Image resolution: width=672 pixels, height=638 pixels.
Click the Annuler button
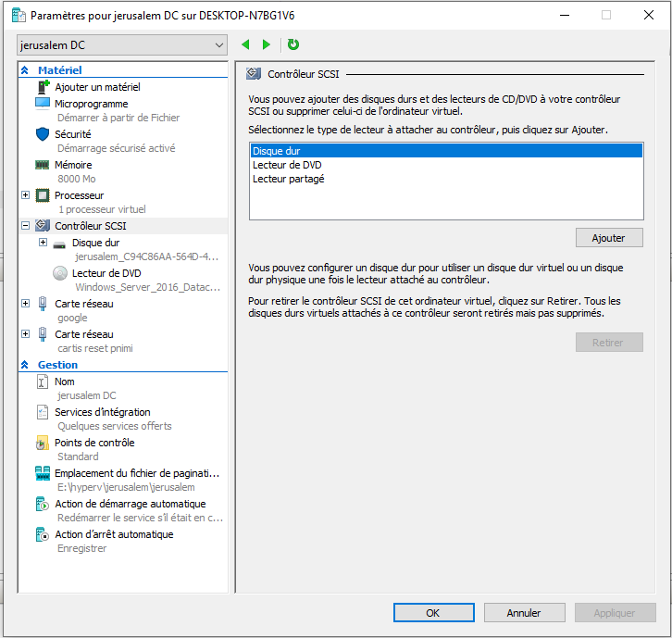pyautogui.click(x=524, y=613)
